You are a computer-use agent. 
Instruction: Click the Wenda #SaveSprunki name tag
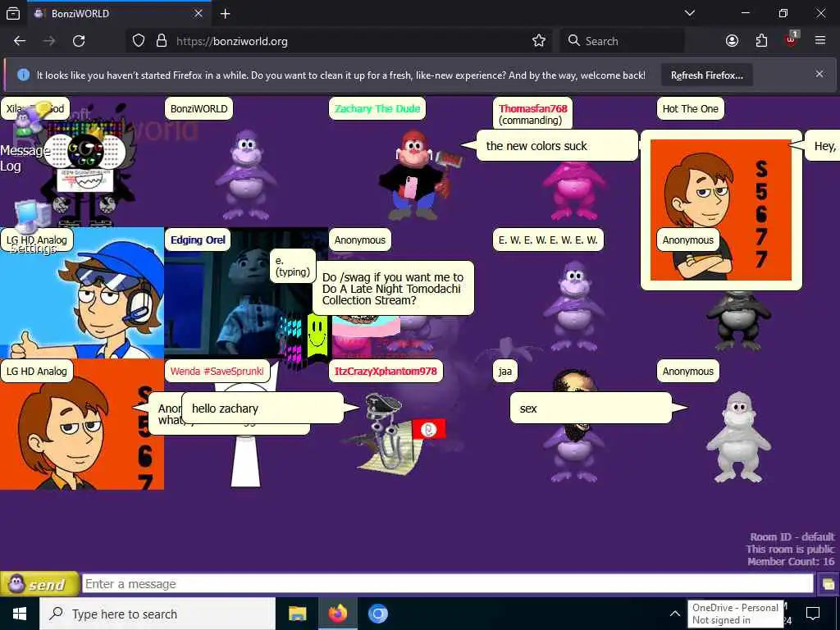tap(217, 372)
